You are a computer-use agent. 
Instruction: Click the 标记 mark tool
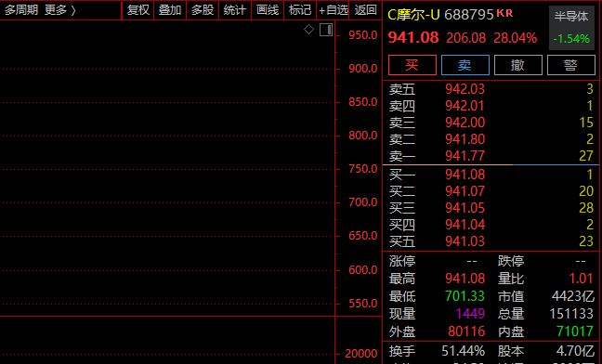300,10
